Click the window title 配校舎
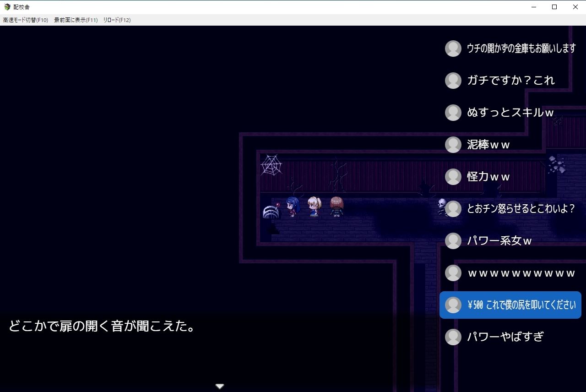 (22, 7)
